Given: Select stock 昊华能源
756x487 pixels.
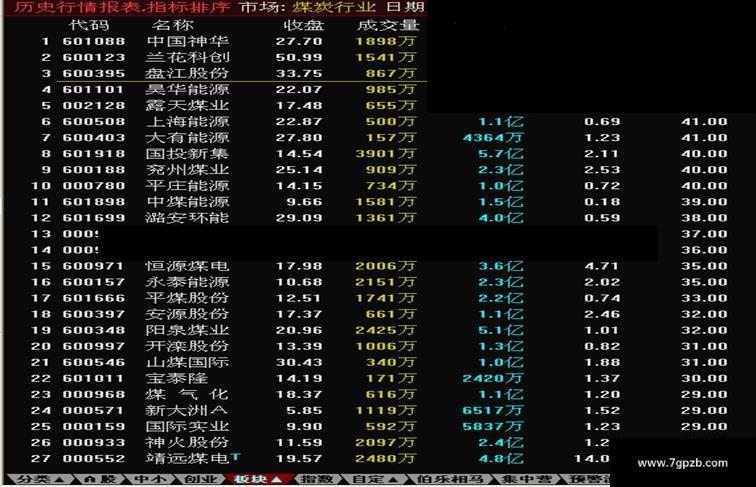Looking at the screenshot, I should pos(188,89).
